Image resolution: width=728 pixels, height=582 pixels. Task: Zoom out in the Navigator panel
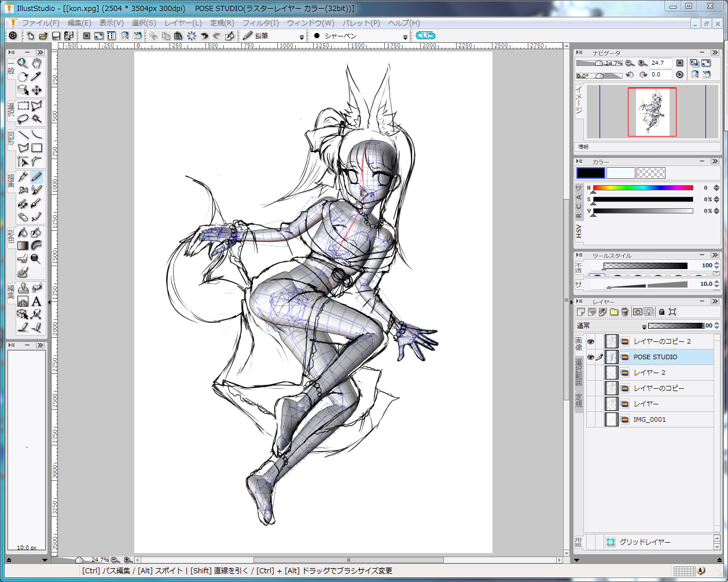628,63
